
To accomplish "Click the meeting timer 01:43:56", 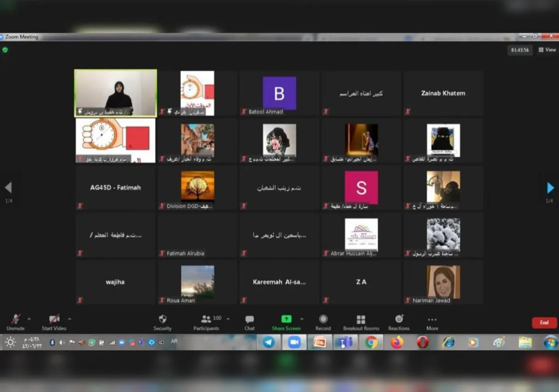I will click(520, 50).
